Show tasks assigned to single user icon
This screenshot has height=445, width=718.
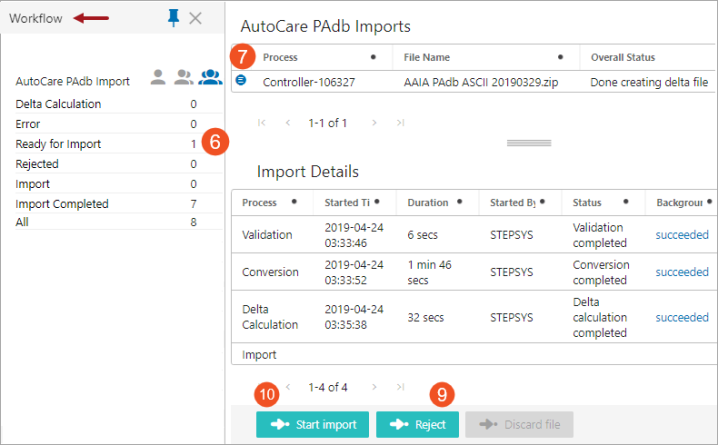click(158, 77)
